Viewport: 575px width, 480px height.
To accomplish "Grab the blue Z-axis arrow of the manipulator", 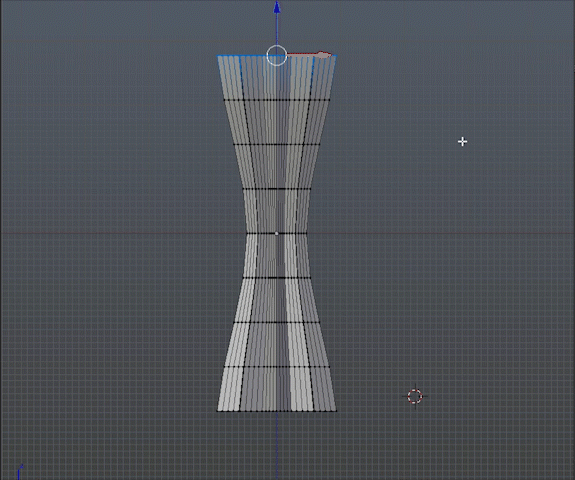I will point(277,7).
